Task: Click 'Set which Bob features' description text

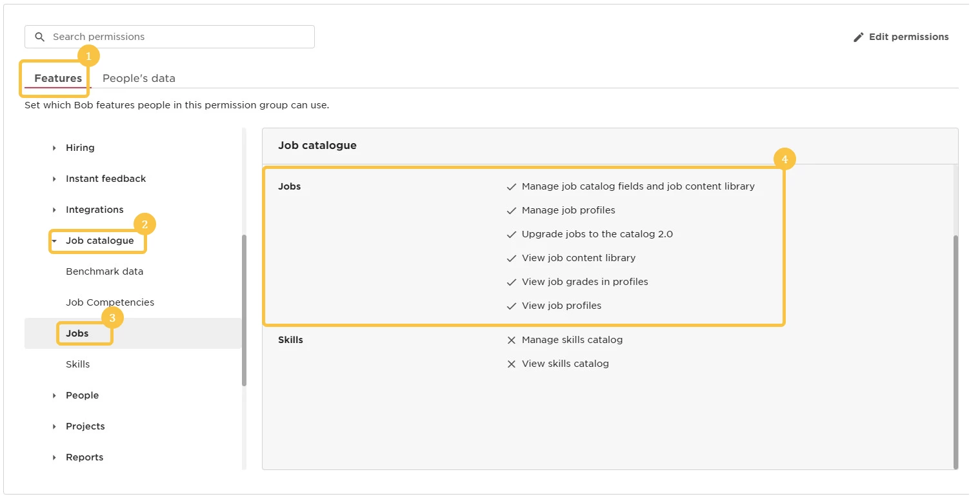Action: pyautogui.click(x=177, y=105)
